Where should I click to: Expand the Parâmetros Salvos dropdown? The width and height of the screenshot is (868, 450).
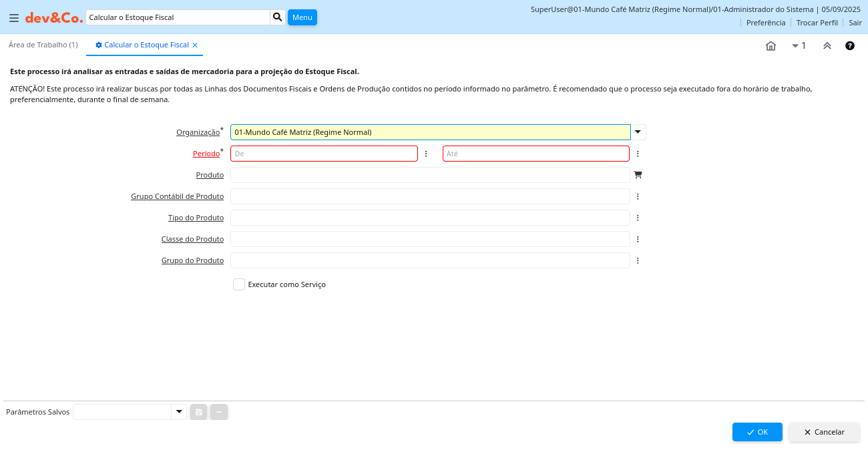179,412
